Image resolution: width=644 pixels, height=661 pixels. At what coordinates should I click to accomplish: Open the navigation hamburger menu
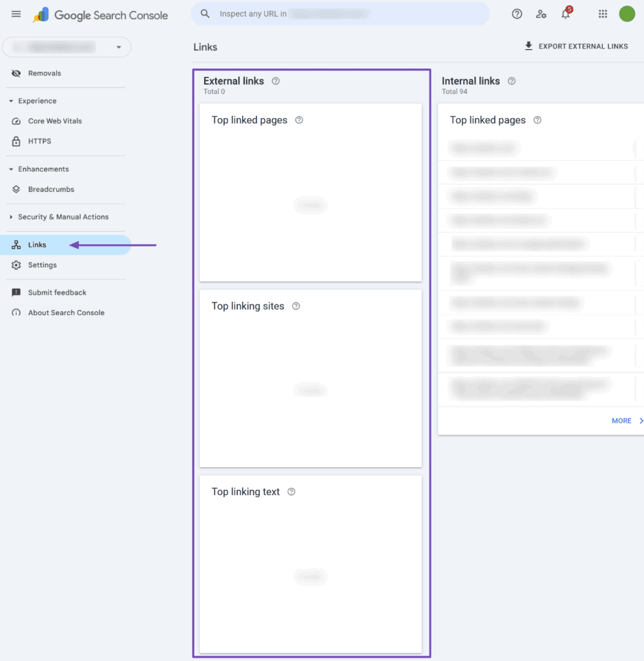tap(16, 14)
